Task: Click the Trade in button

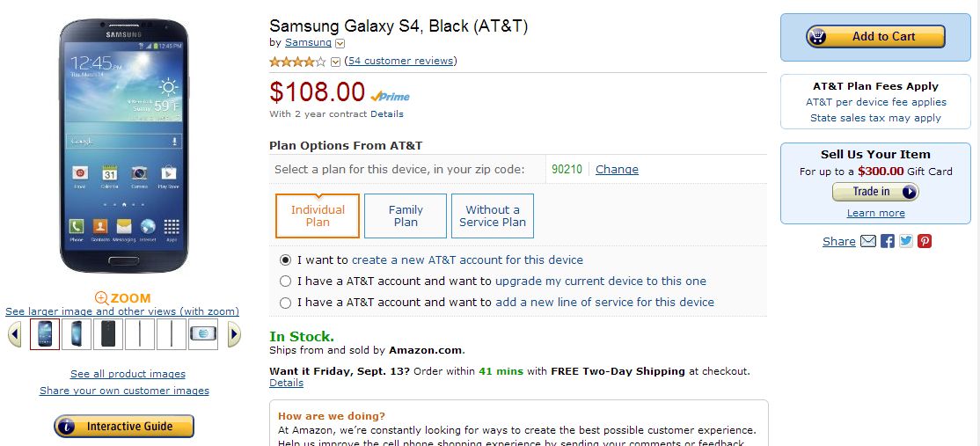Action: (x=875, y=192)
